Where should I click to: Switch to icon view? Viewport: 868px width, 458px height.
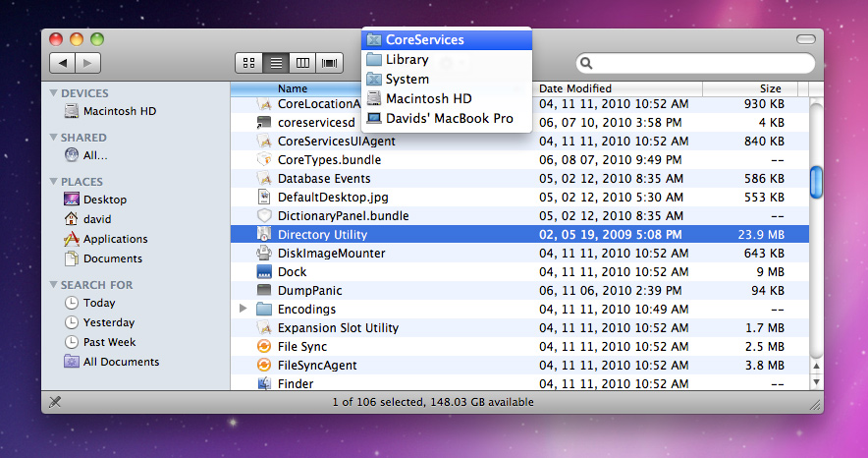(249, 63)
